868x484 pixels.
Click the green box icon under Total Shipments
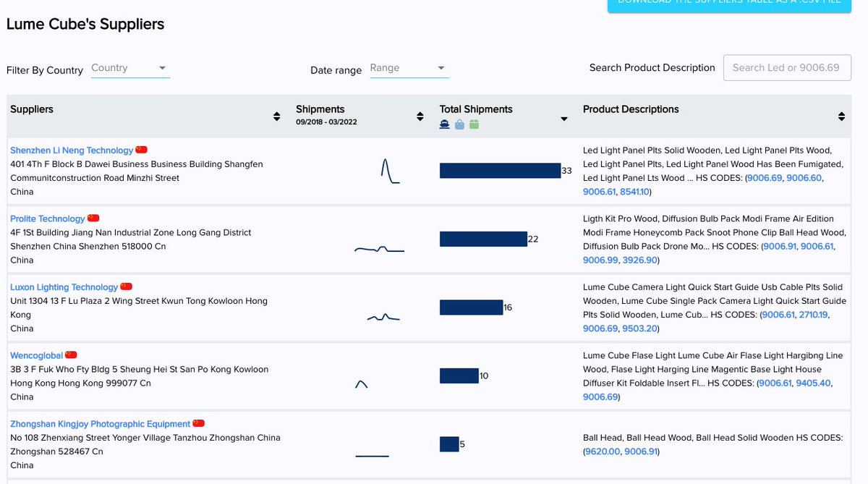tap(474, 124)
